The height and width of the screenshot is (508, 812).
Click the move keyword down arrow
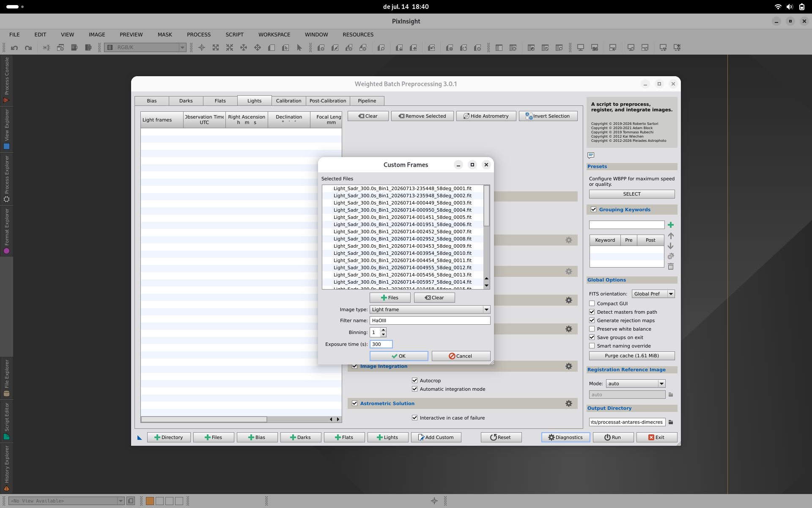pos(671,246)
